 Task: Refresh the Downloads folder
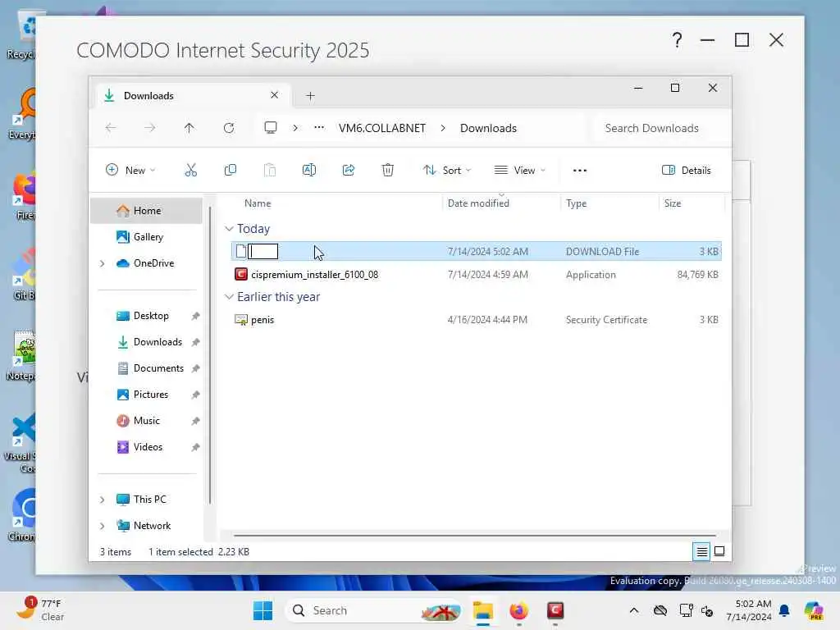pyautogui.click(x=229, y=128)
